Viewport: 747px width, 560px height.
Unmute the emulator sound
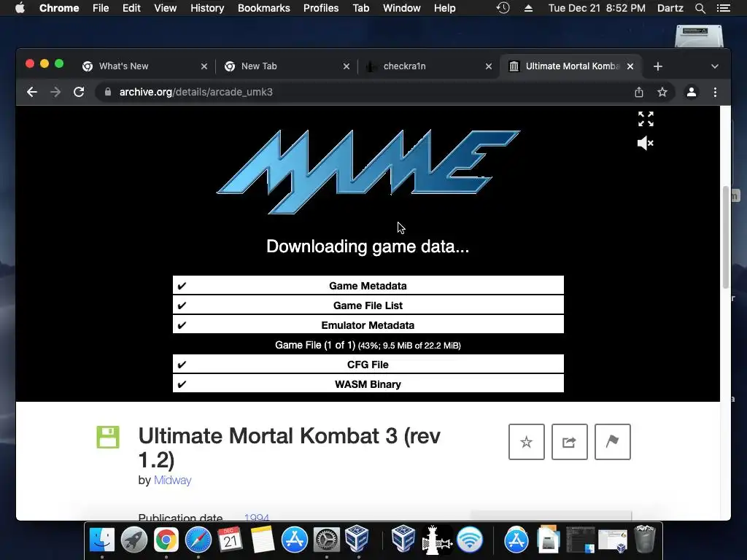point(646,143)
